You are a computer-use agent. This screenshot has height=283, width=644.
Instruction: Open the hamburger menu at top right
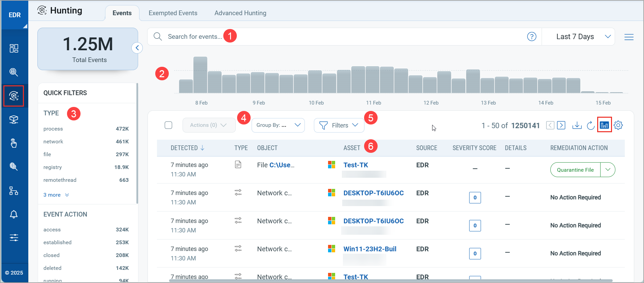point(629,37)
